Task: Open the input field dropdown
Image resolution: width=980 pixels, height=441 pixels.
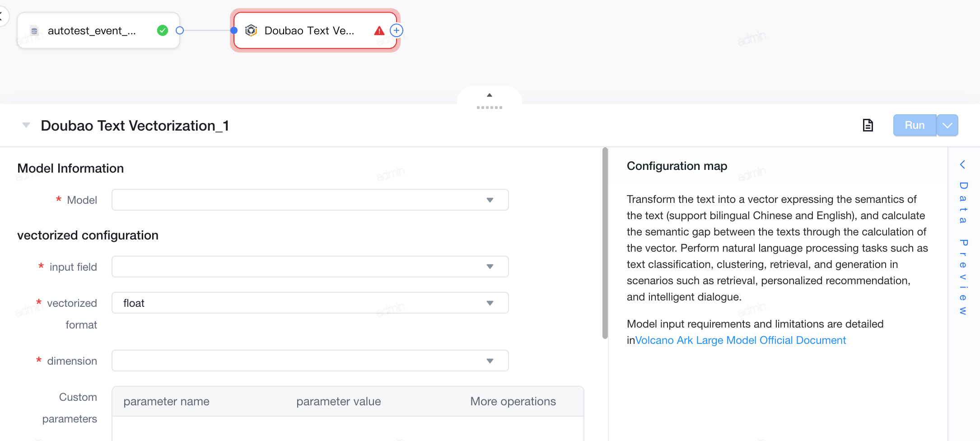Action: pos(310,267)
